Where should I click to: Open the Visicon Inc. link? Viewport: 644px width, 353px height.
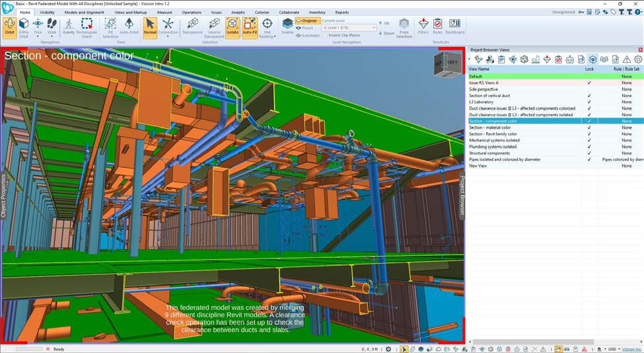[631, 349]
